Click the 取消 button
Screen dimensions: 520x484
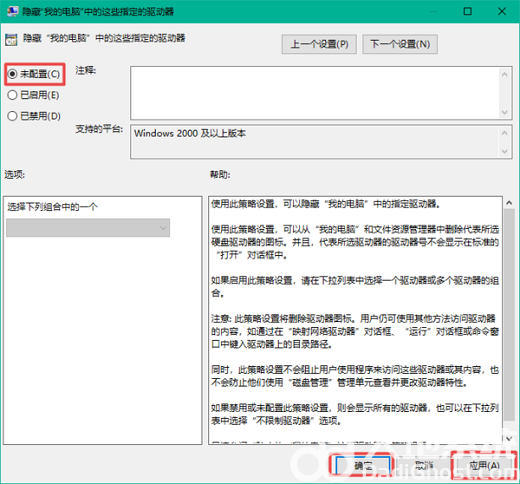(423, 465)
